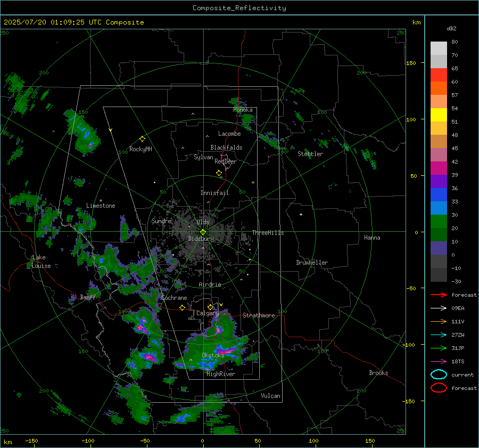Click the Okotoks city label
The width and height of the screenshot is (479, 448).
(x=212, y=355)
